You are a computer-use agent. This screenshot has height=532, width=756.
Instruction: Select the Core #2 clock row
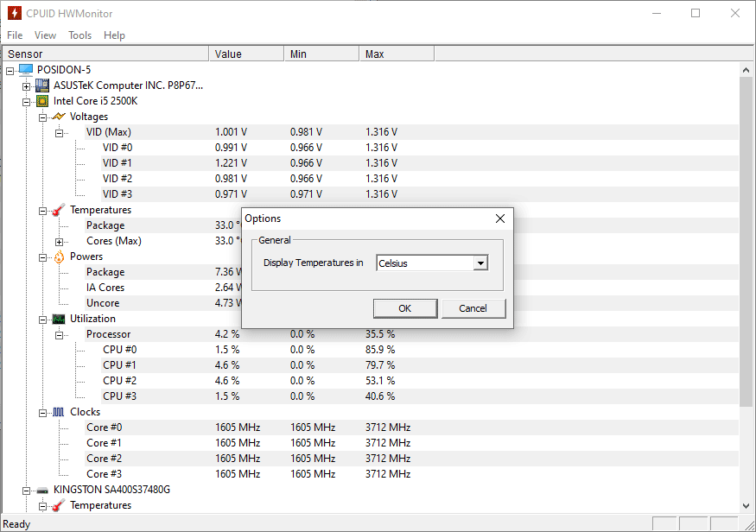[x=412, y=459]
